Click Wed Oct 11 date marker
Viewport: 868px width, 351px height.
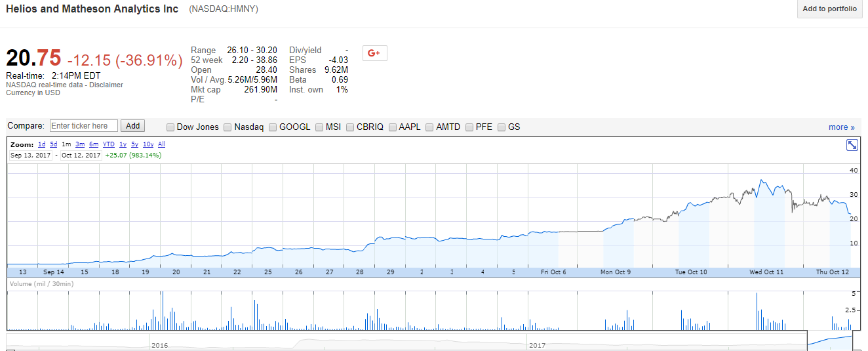[766, 272]
